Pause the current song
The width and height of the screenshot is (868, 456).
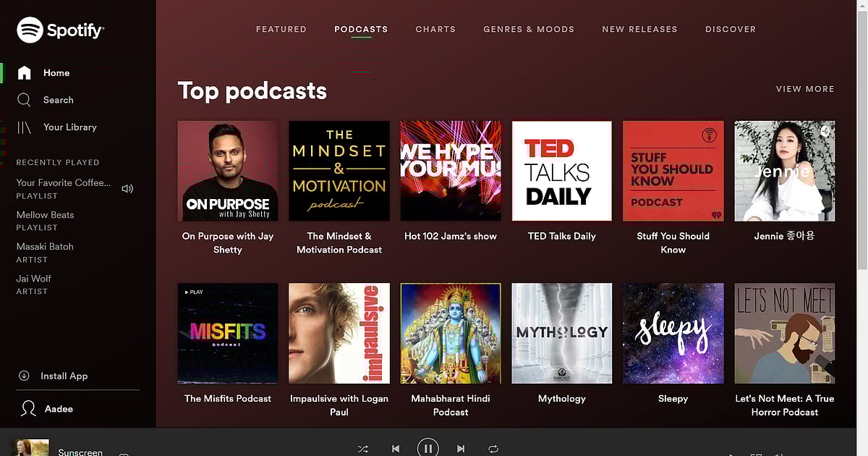[428, 448]
